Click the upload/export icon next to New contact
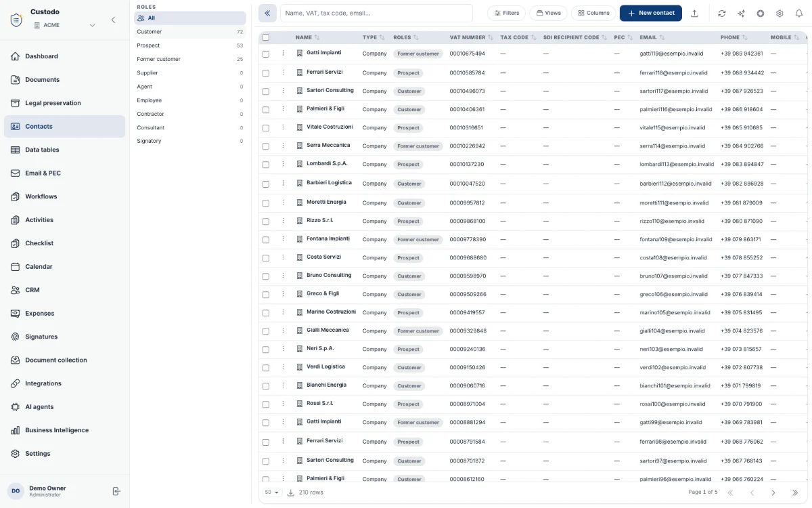Viewport: 812px width, 508px height. 694,13
